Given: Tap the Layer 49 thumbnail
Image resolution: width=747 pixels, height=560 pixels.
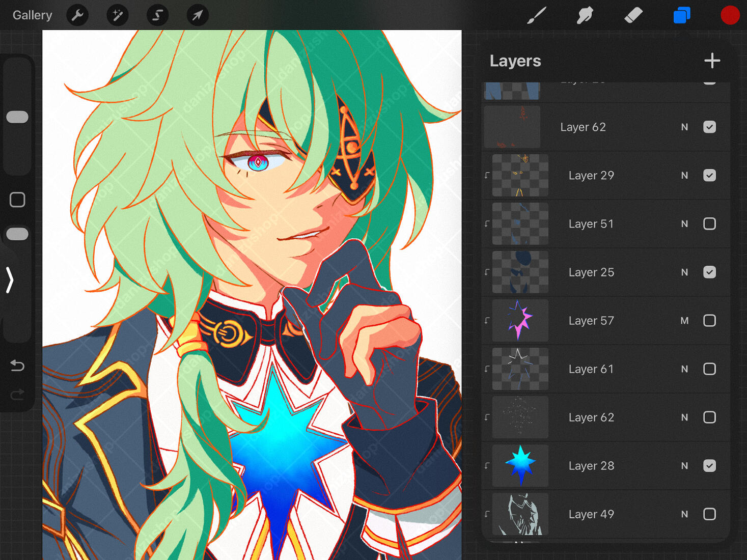Looking at the screenshot, I should tap(520, 514).
